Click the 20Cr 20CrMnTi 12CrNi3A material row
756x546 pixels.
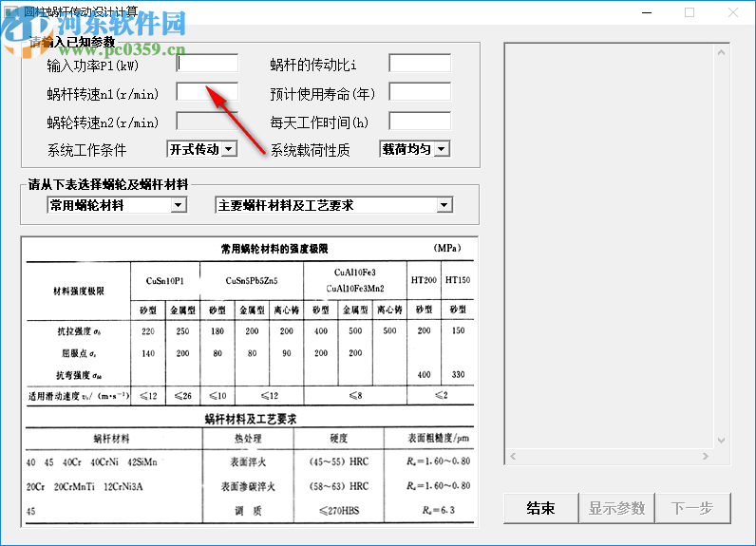point(85,486)
